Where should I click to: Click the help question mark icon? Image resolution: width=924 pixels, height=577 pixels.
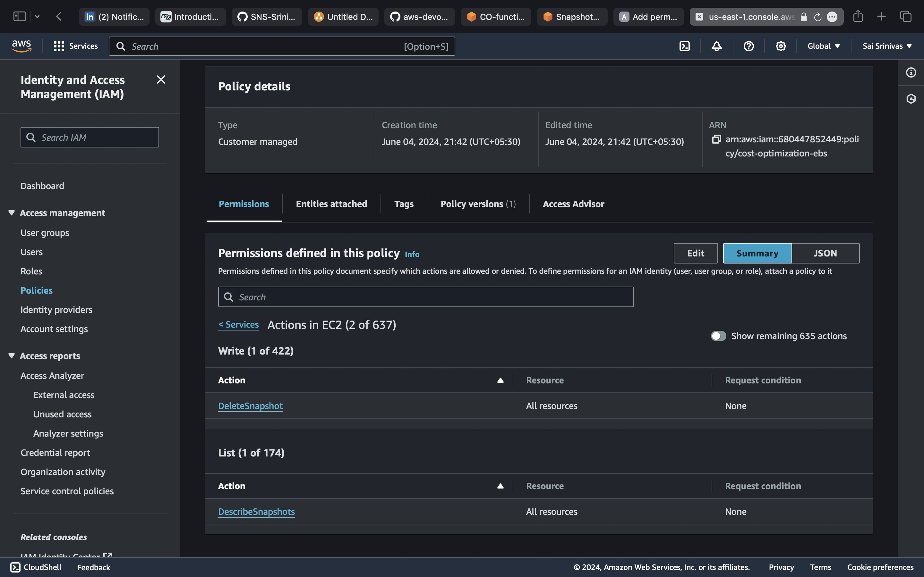[x=749, y=46]
